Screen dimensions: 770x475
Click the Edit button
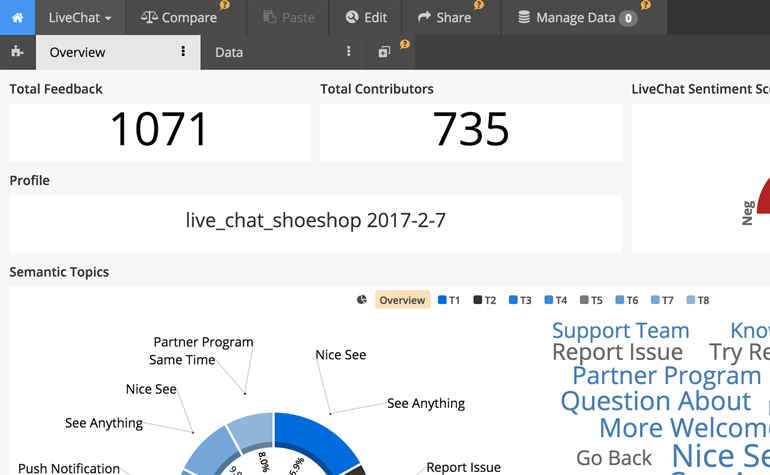coord(366,18)
